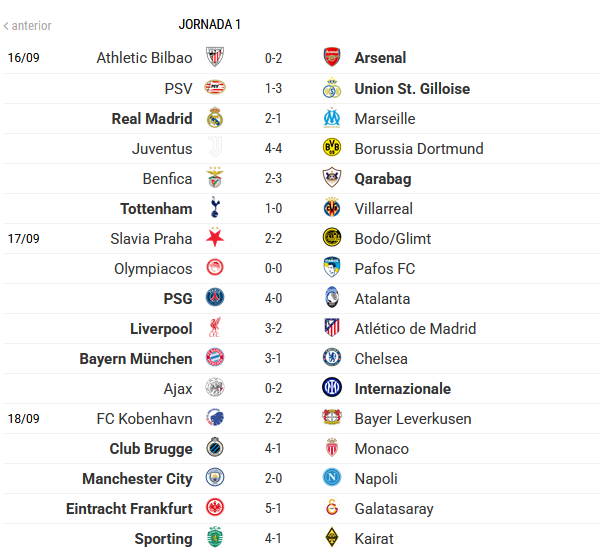Click the Borussia Dortmund badge

[x=332, y=148]
